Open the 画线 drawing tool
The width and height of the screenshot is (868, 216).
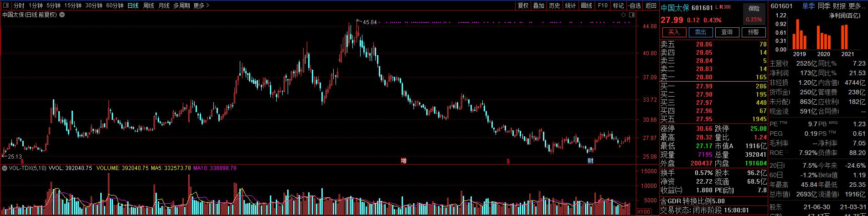[x=586, y=5]
